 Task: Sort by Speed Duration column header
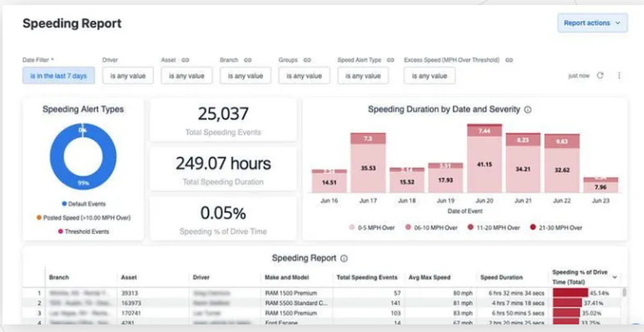512,277
